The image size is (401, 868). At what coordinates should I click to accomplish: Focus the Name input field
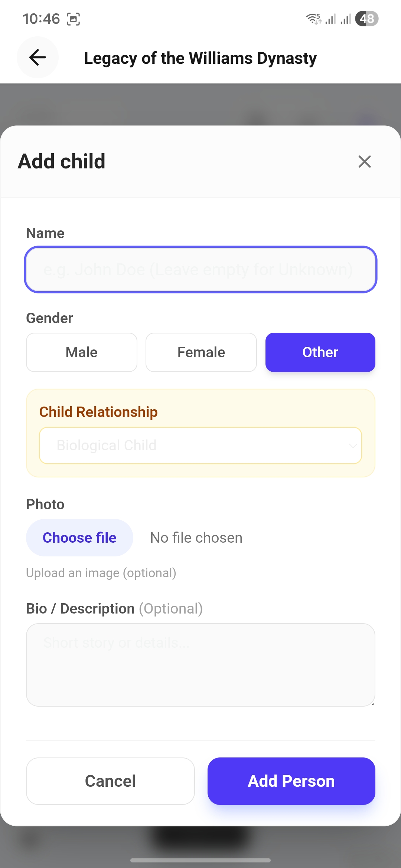point(200,270)
